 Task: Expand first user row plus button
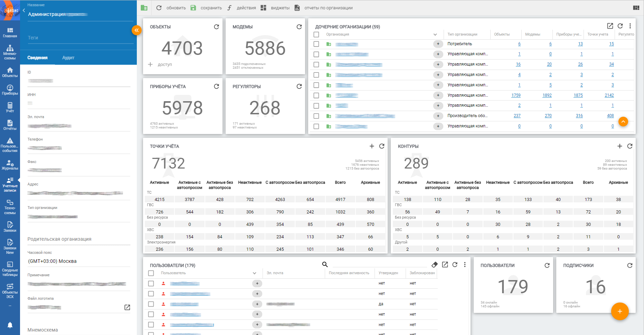point(257,284)
